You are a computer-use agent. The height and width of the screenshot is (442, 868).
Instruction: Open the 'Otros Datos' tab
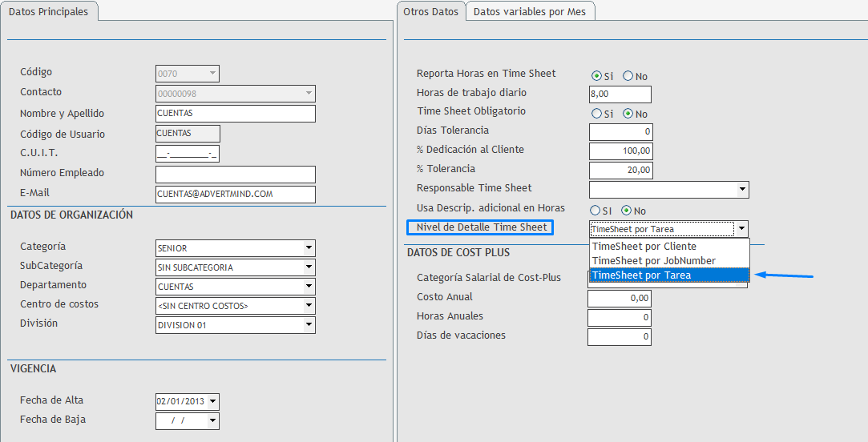[432, 11]
